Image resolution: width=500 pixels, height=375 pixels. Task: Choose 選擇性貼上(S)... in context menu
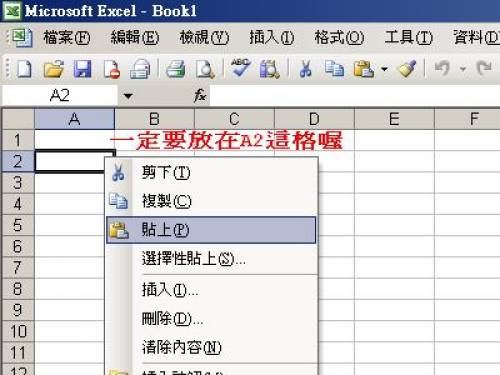211,259
